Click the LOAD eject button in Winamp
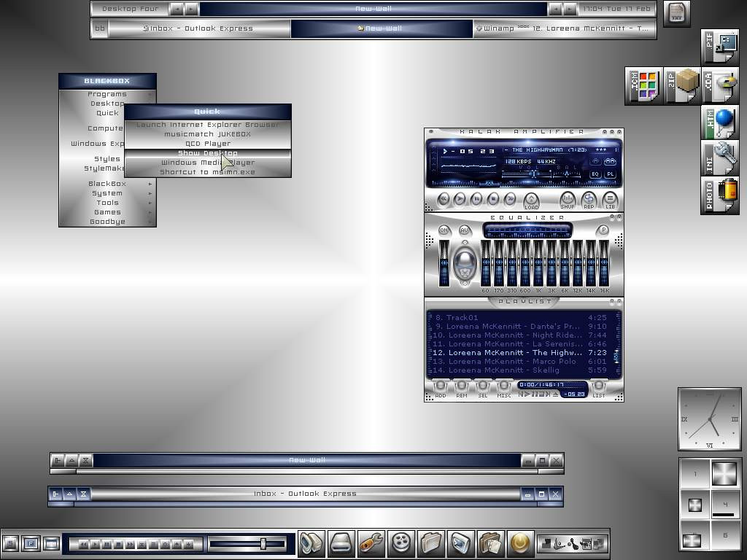This screenshot has width=747, height=560. (531, 201)
